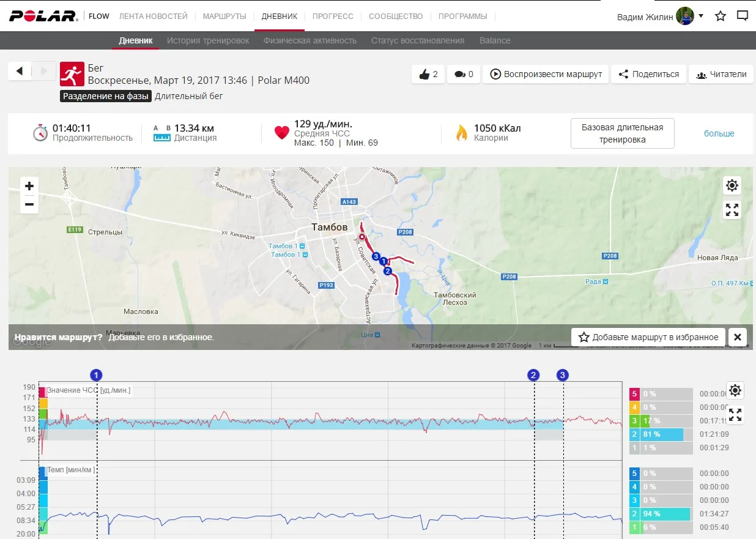
Task: Open map settings gear icon
Action: 732,185
